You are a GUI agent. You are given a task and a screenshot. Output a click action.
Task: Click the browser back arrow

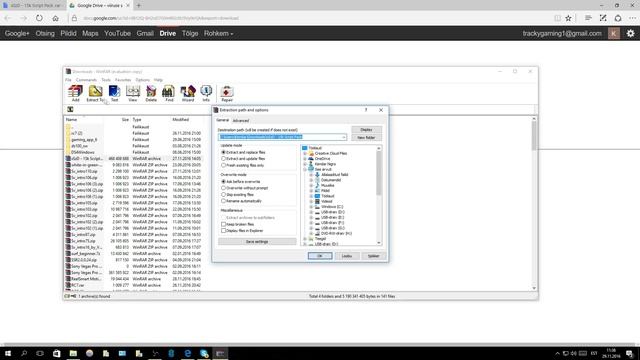tap(7, 18)
